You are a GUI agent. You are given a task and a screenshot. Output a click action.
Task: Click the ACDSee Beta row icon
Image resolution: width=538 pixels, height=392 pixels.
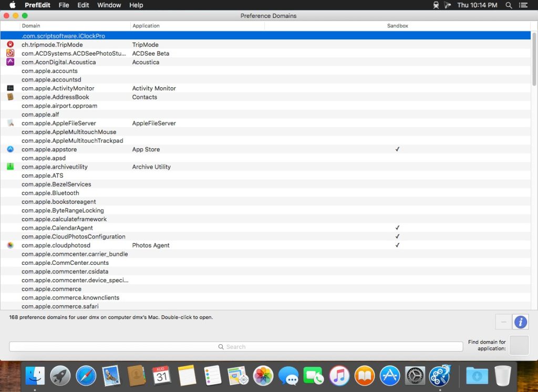coord(10,53)
